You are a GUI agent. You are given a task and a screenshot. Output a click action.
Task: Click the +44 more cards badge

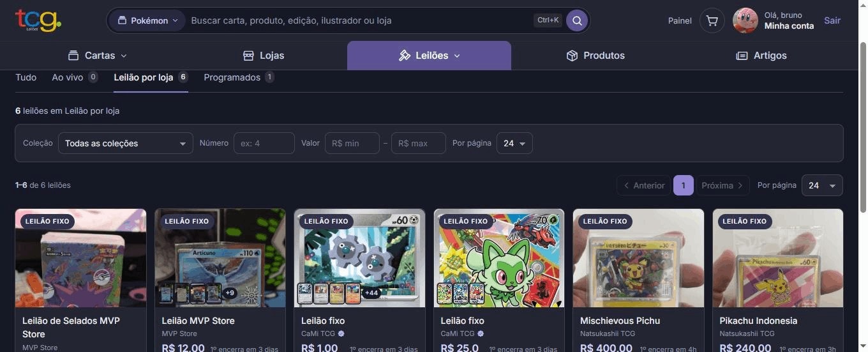point(372,293)
